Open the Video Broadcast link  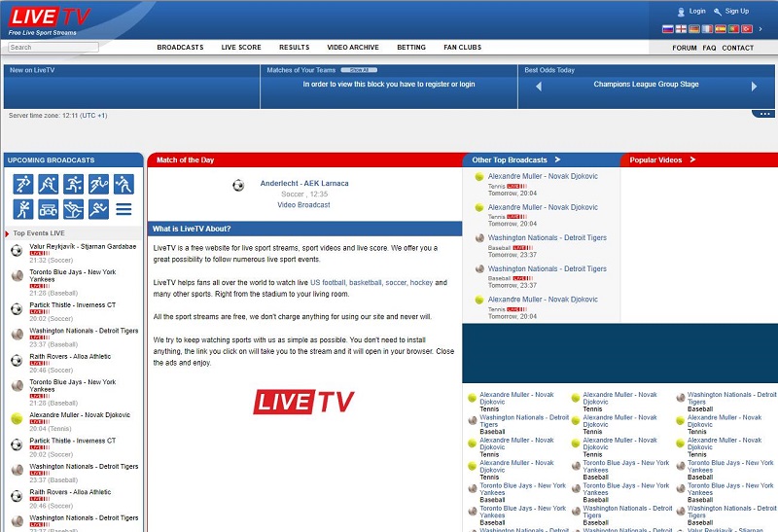(x=303, y=204)
